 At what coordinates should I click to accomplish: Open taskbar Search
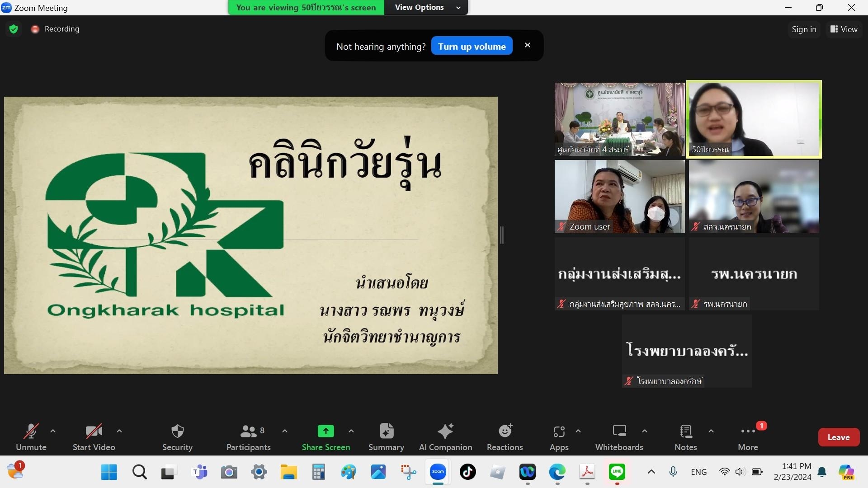[x=139, y=472]
